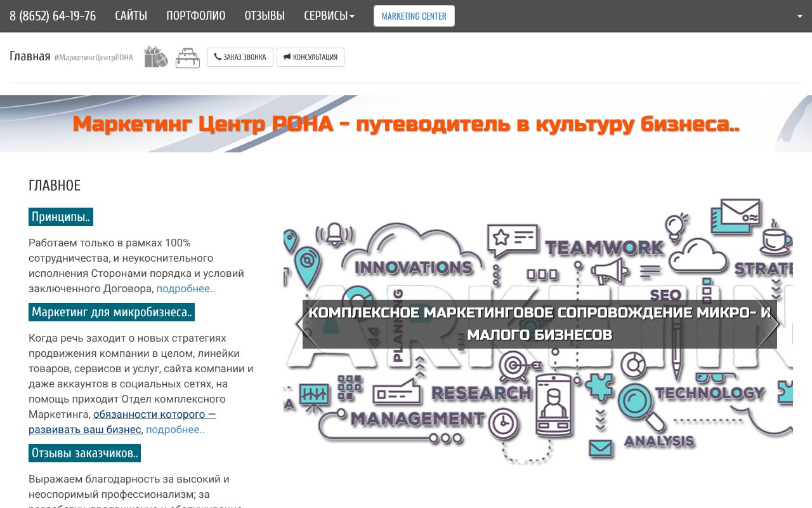Select ПОРТФОЛИО in the top navigation
Viewport: 812px width, 508px height.
pyautogui.click(x=195, y=15)
